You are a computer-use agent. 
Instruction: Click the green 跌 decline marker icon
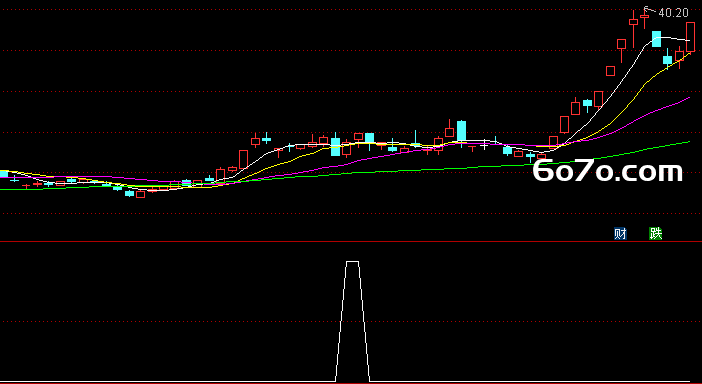[x=655, y=233]
